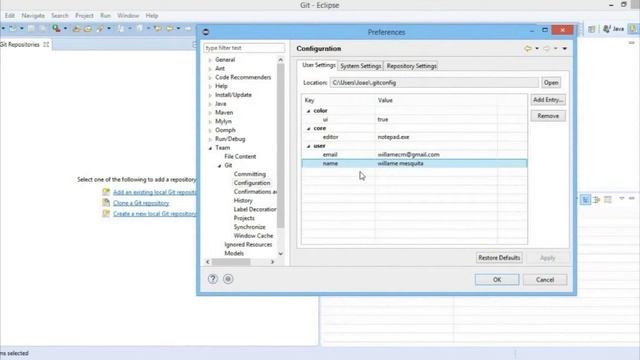Image resolution: width=640 pixels, height=360 pixels.
Task: Click the Restore Defaults button
Action: click(499, 258)
